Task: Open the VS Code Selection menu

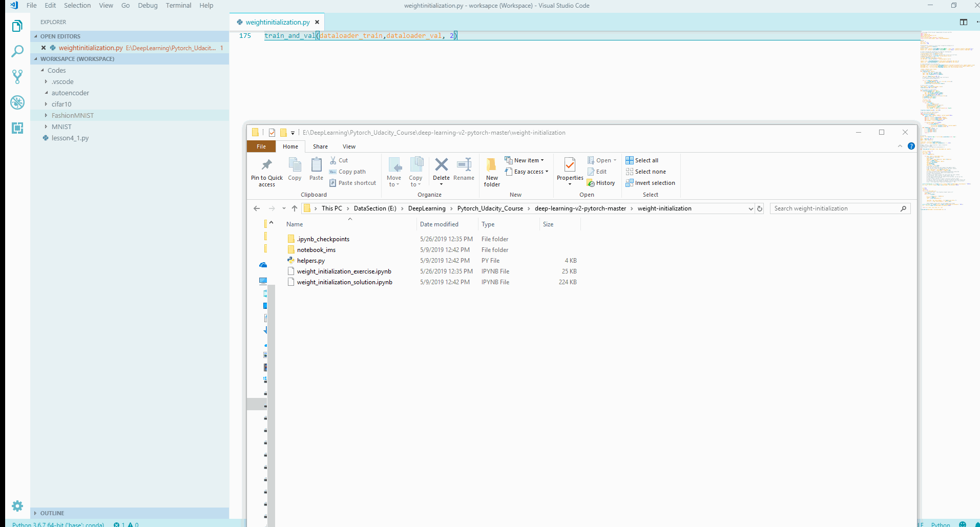Action: point(77,6)
